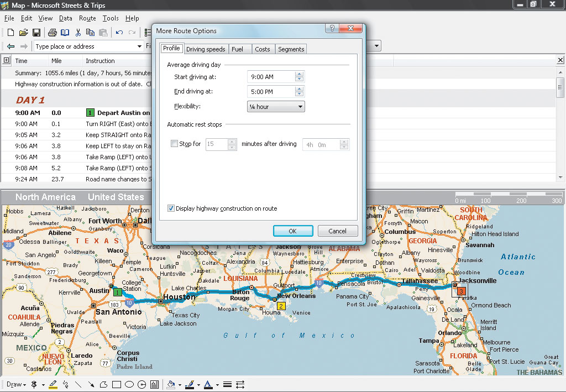This screenshot has height=392, width=566.
Task: Open the View menu
Action: coord(45,18)
